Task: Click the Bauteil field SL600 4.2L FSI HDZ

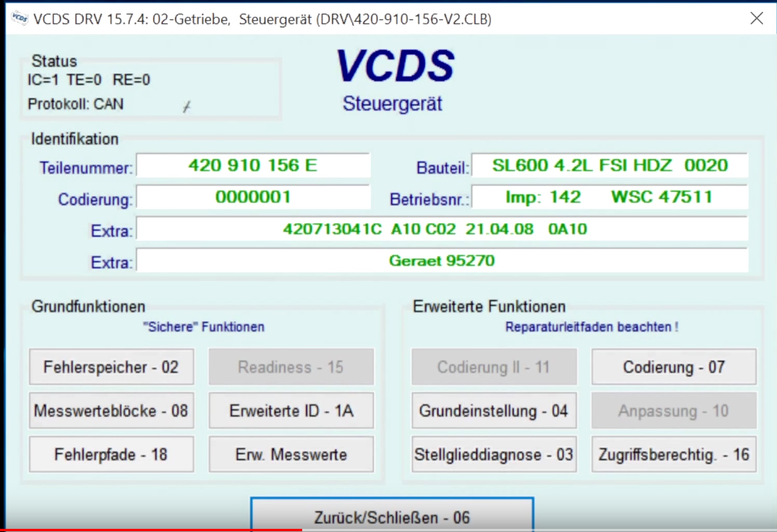Action: coord(609,165)
